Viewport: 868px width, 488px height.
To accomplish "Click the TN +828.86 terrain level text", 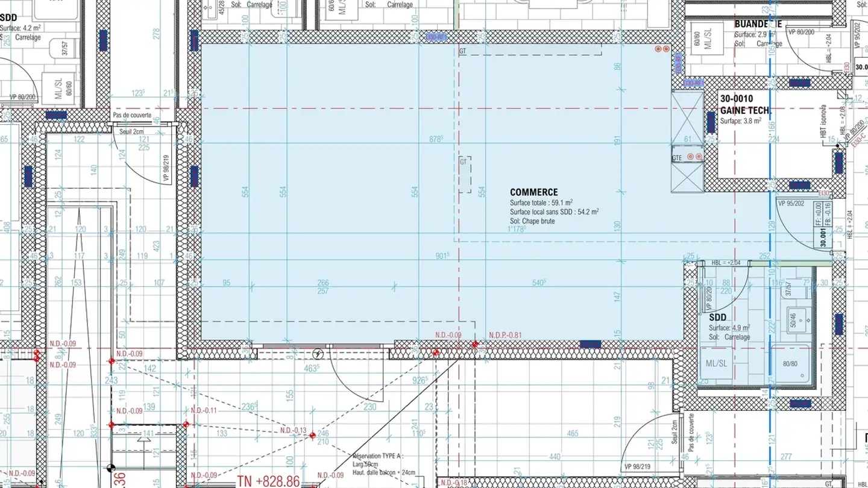I will click(x=268, y=481).
